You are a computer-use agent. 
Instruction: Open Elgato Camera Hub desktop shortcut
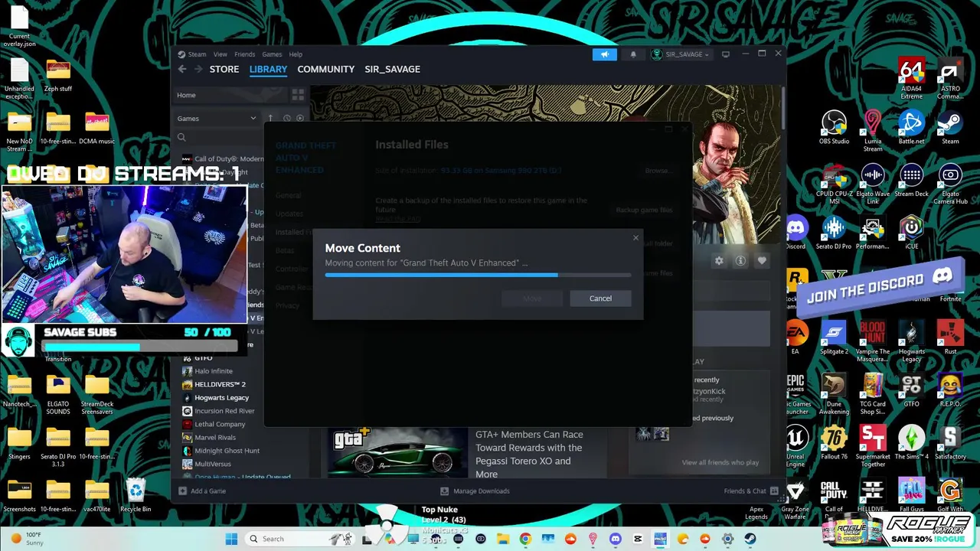tap(950, 184)
